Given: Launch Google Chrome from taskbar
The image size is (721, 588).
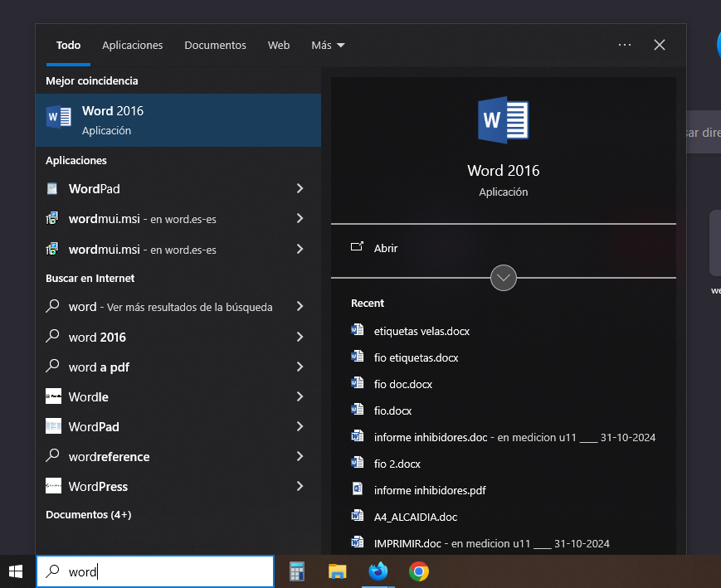Looking at the screenshot, I should 419,571.
